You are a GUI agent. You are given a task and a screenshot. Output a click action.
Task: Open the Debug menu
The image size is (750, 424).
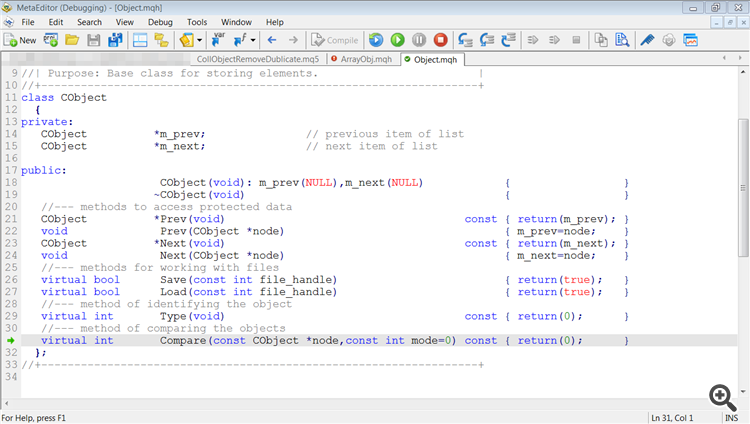coord(160,22)
